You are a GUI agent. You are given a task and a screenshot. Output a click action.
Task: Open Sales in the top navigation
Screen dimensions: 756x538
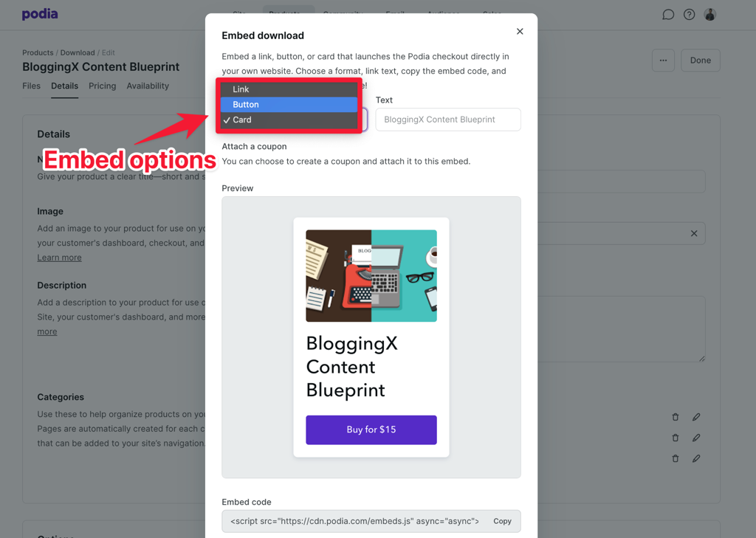pos(492,13)
